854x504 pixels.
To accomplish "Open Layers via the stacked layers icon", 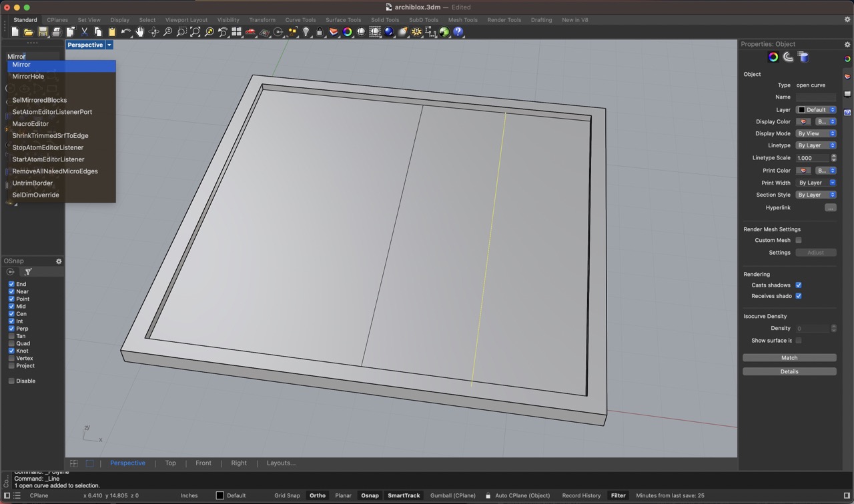I will (334, 32).
